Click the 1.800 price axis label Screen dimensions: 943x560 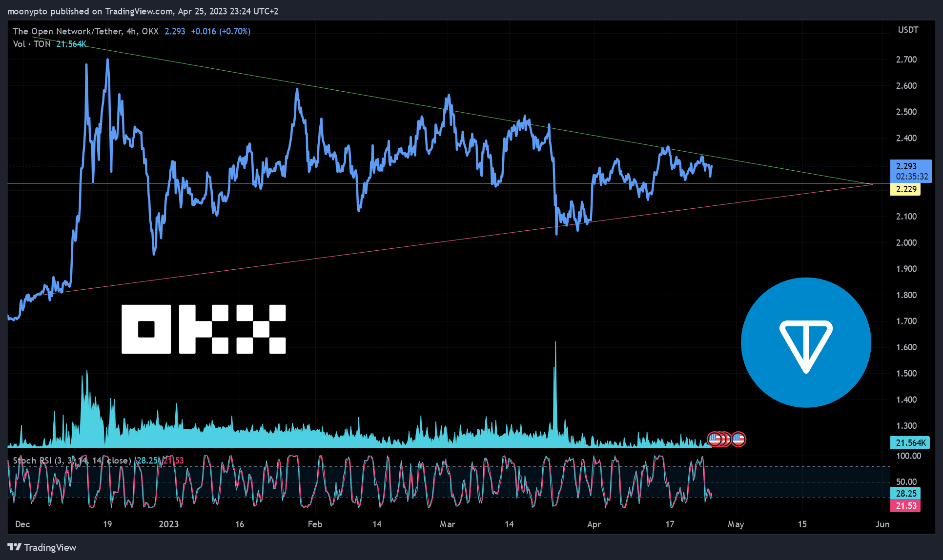pyautogui.click(x=906, y=295)
